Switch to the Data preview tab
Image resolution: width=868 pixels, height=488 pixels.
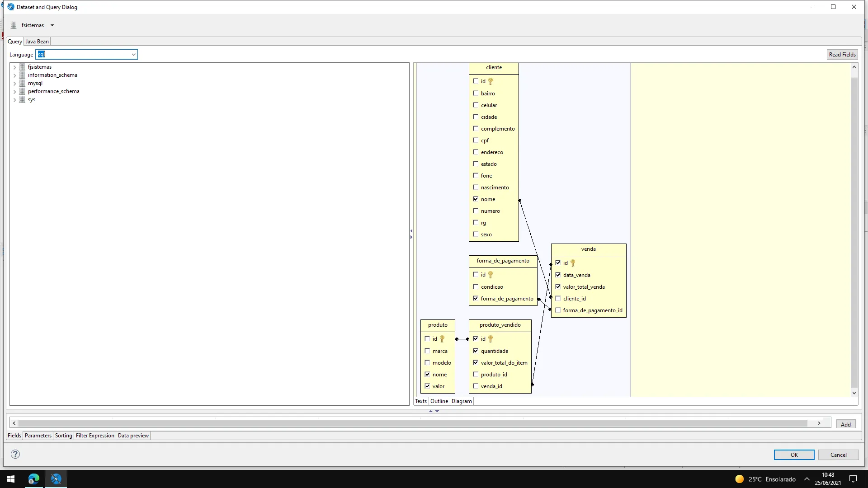coord(133,436)
